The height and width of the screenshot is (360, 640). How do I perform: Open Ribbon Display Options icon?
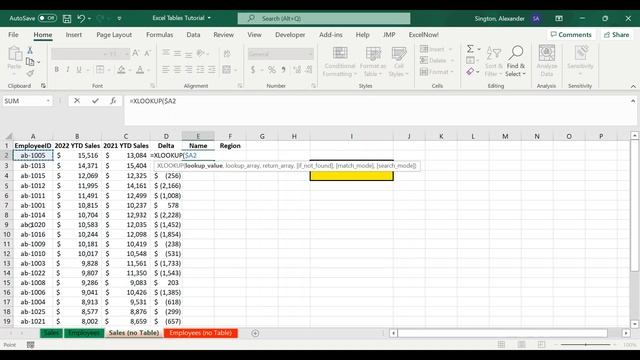click(559, 18)
